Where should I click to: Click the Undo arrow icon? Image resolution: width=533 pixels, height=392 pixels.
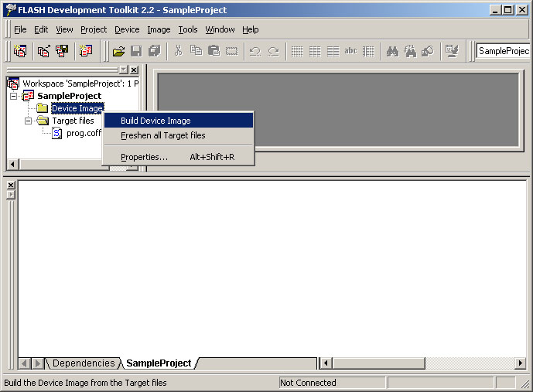[x=255, y=51]
